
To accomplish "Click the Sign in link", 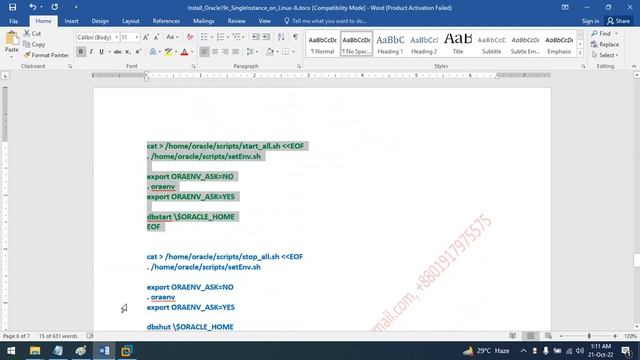I will click(590, 21).
